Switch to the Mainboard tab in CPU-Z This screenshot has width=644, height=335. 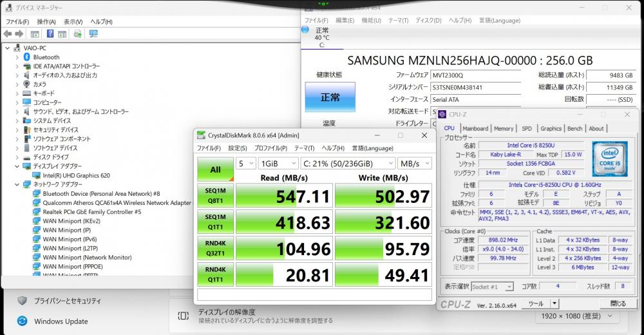475,128
